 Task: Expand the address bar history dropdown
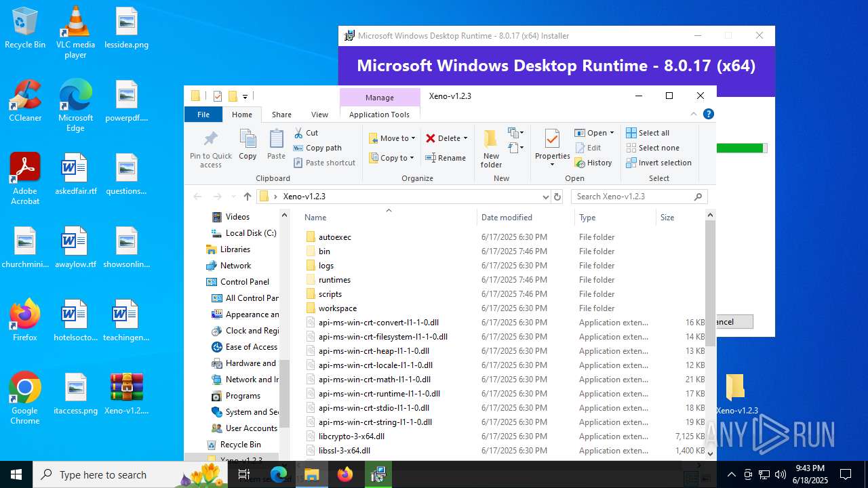[x=545, y=197]
